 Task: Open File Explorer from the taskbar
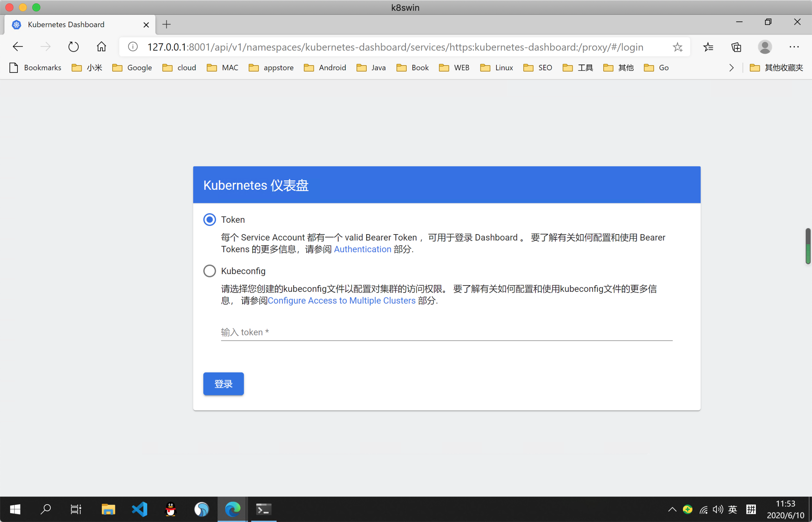point(108,509)
